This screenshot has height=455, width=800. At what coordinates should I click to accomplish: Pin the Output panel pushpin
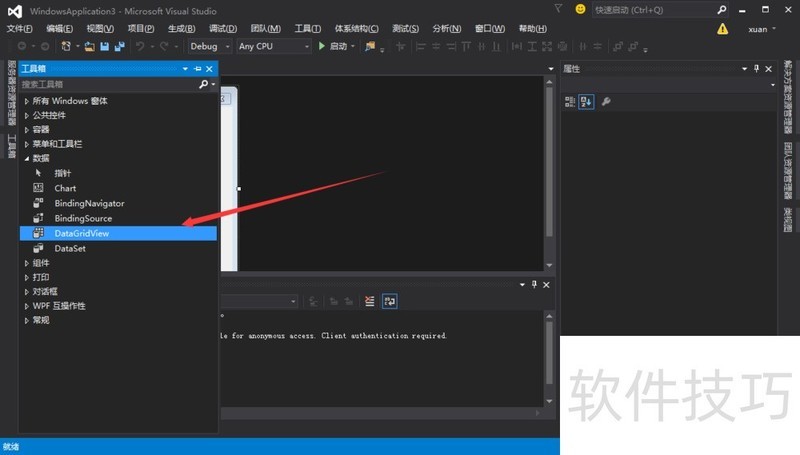coord(534,285)
